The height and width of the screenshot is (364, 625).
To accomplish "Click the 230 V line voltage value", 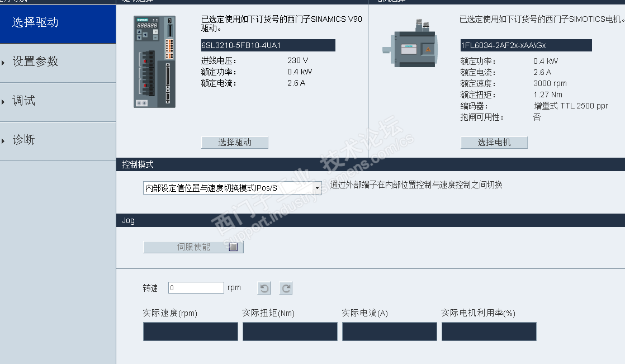I will (x=298, y=60).
